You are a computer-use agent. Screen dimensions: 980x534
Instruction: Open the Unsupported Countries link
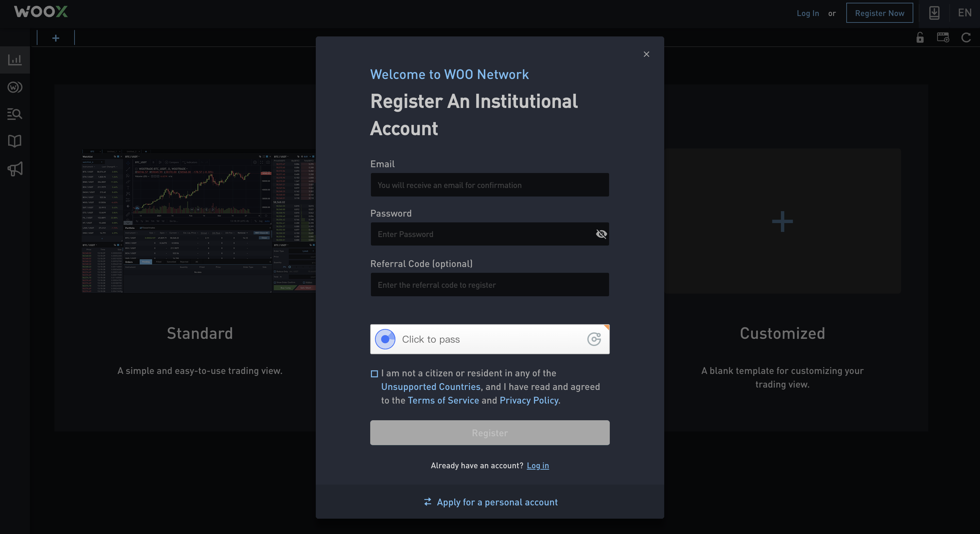pyautogui.click(x=431, y=387)
